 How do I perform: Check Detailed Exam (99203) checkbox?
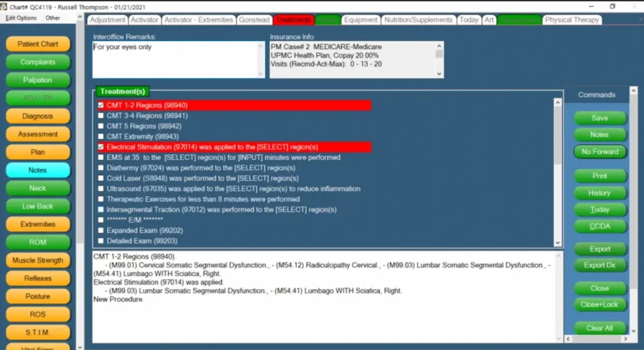click(101, 241)
